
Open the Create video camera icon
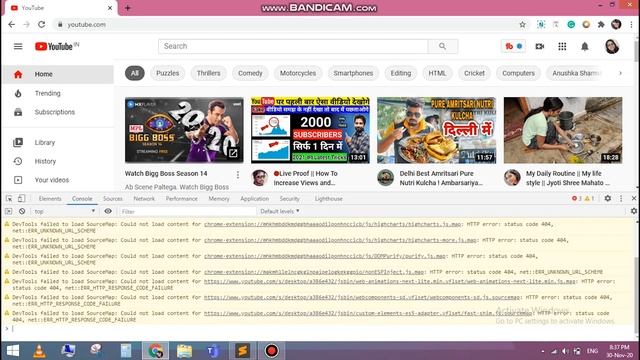540,47
